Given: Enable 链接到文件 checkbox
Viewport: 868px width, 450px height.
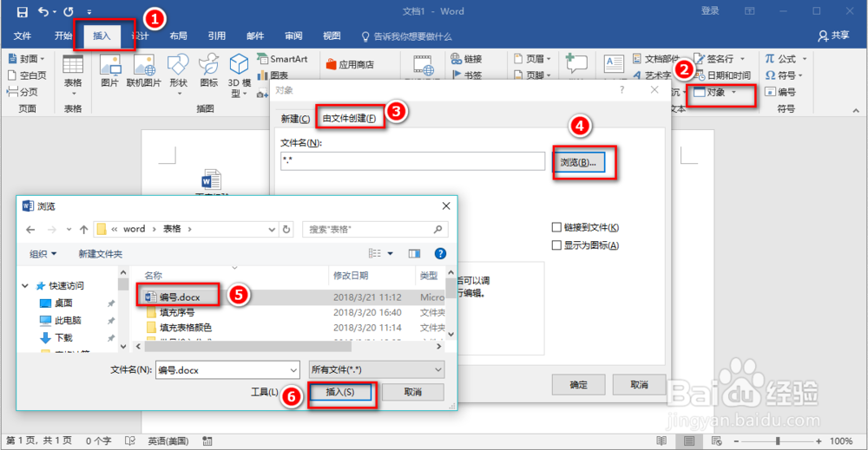Looking at the screenshot, I should point(557,227).
